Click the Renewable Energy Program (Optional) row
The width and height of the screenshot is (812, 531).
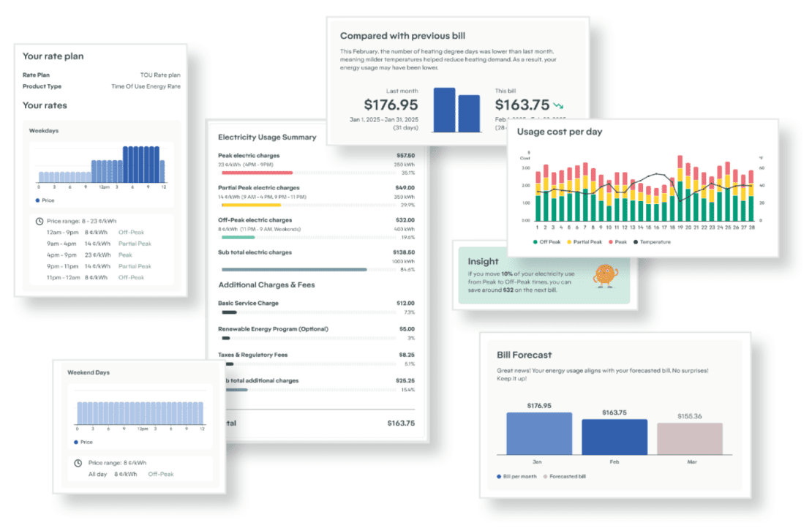coord(317,334)
